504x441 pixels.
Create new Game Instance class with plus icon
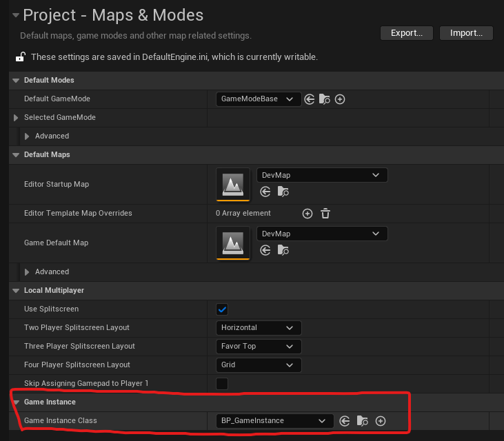pos(381,421)
